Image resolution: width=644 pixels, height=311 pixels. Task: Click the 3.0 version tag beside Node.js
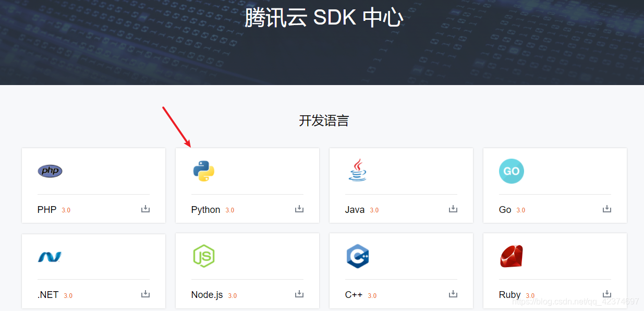233,296
